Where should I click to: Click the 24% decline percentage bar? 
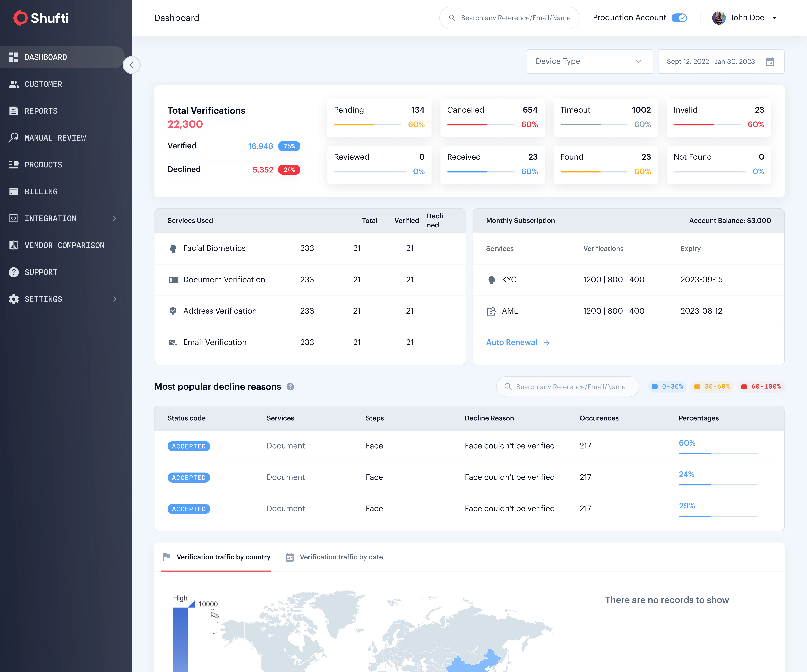[x=718, y=485]
